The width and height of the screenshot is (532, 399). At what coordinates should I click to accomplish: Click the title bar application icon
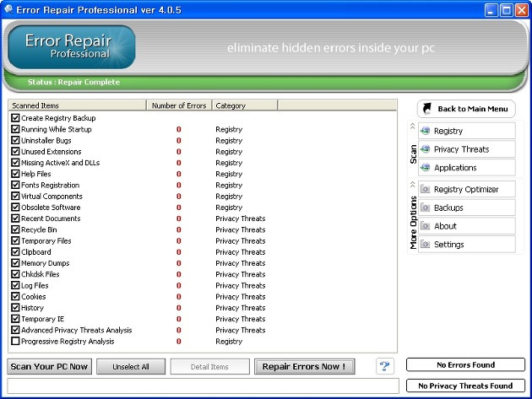pos(8,9)
